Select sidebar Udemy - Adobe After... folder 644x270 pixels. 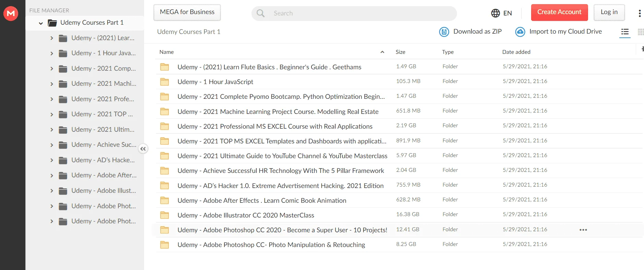(104, 175)
